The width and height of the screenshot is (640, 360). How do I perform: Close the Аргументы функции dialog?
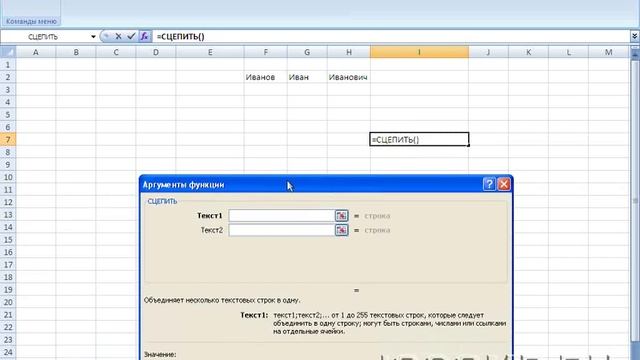click(504, 184)
